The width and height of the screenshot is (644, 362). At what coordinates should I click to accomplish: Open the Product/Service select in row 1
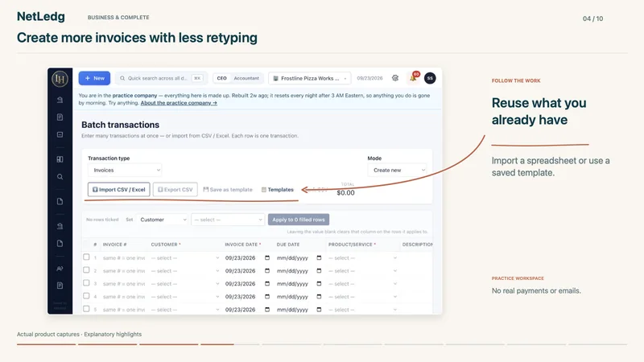coord(363,258)
